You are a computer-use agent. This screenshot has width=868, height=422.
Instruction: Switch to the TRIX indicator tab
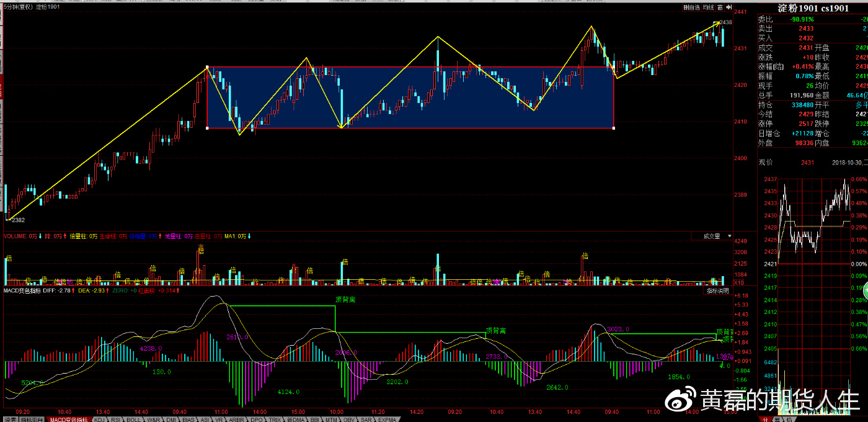275,420
